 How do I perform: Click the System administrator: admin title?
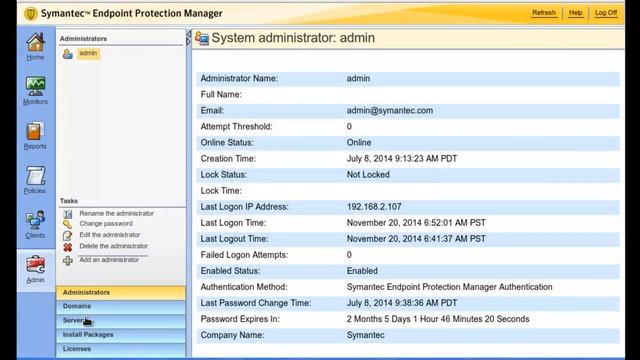click(293, 38)
